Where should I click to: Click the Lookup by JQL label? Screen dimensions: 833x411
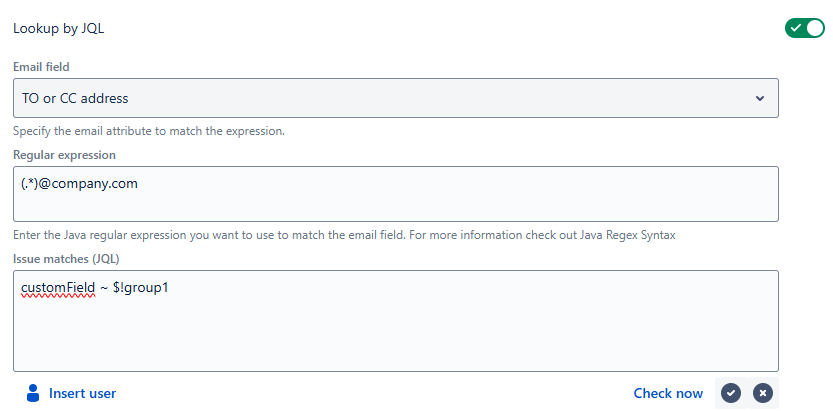click(58, 29)
